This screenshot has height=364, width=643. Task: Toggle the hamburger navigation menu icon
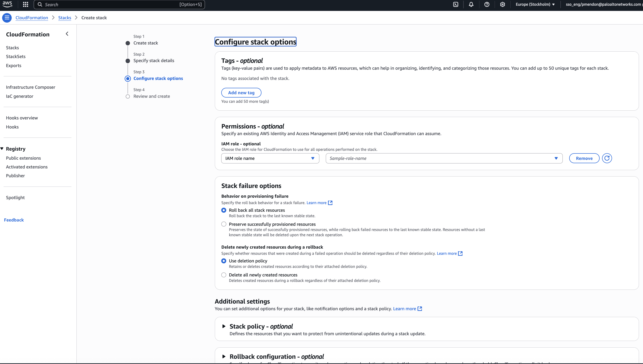pyautogui.click(x=7, y=18)
